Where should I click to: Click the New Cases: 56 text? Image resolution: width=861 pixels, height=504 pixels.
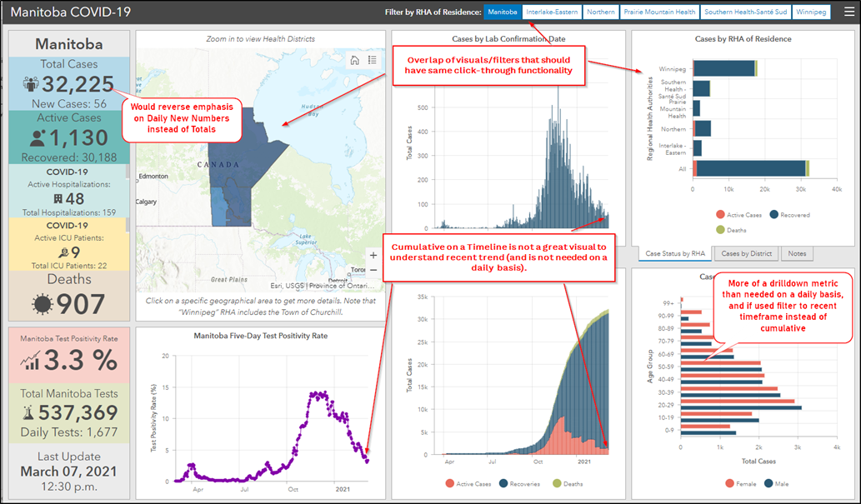click(69, 104)
